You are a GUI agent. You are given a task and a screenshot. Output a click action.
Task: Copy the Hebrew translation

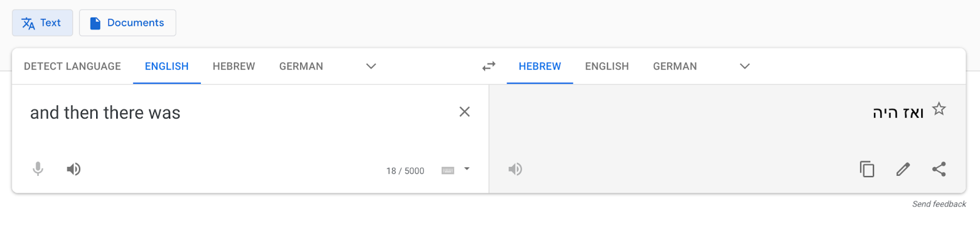pos(867,169)
